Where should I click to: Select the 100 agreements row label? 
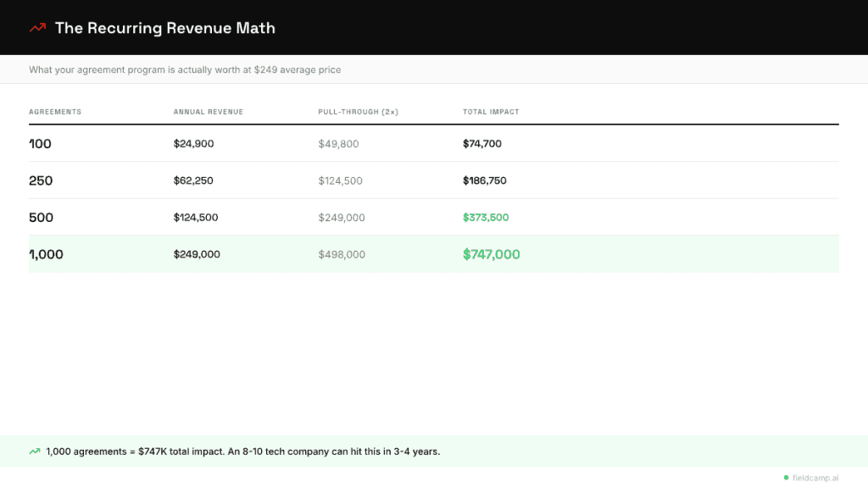pyautogui.click(x=41, y=144)
